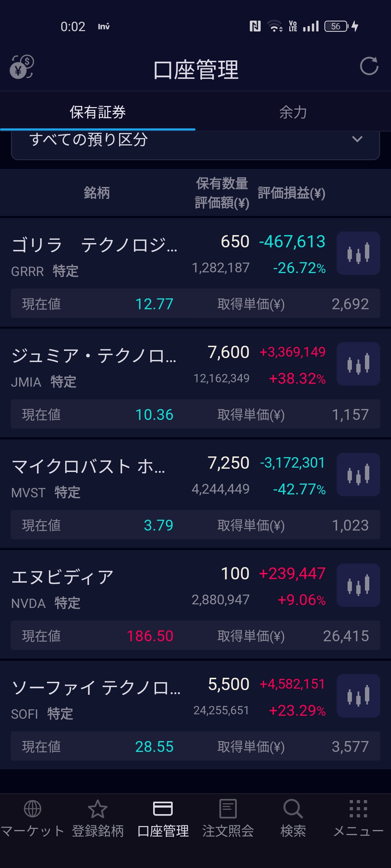This screenshot has width=391, height=868.
Task: Click the dropdown chevron arrow
Action: 357,140
